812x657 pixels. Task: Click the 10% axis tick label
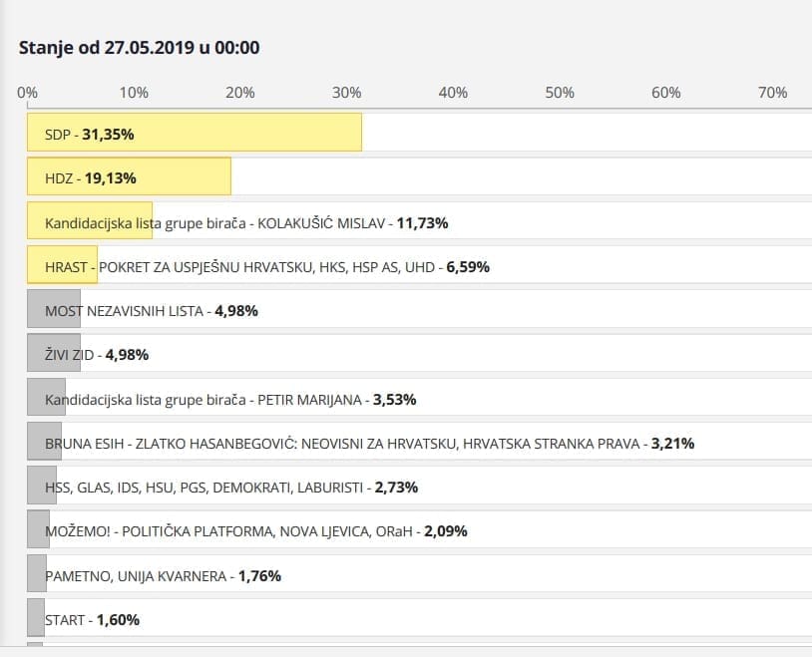[x=134, y=93]
